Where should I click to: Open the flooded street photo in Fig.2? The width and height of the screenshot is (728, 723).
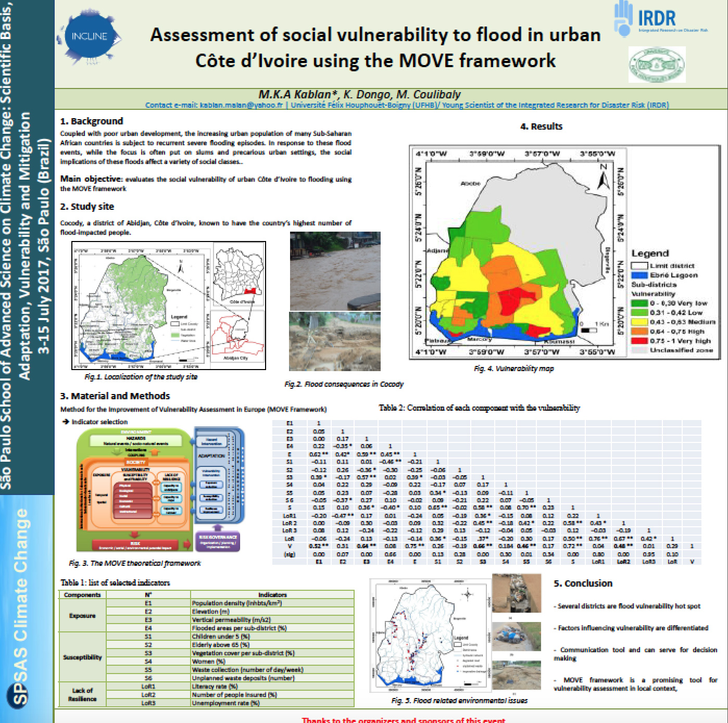335,271
